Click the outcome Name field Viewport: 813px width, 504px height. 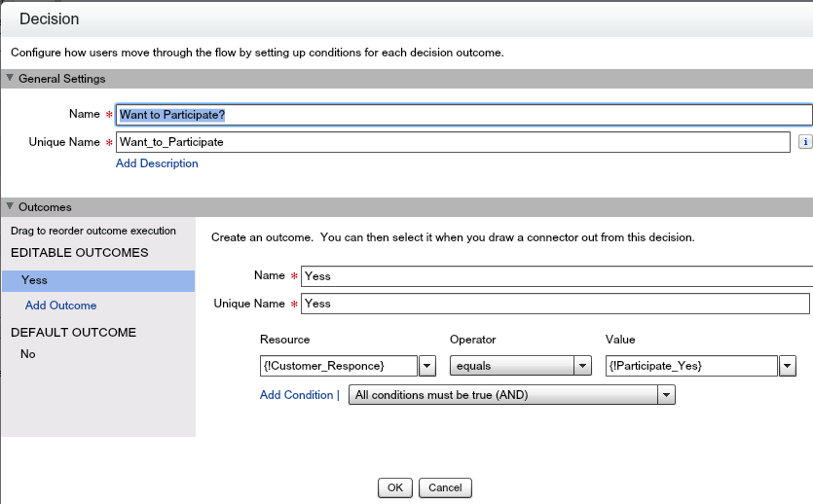(555, 276)
